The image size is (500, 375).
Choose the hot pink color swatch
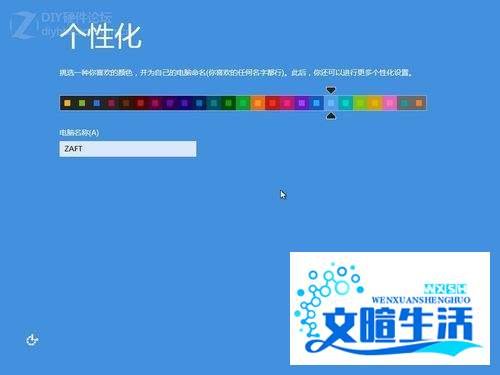click(287, 103)
